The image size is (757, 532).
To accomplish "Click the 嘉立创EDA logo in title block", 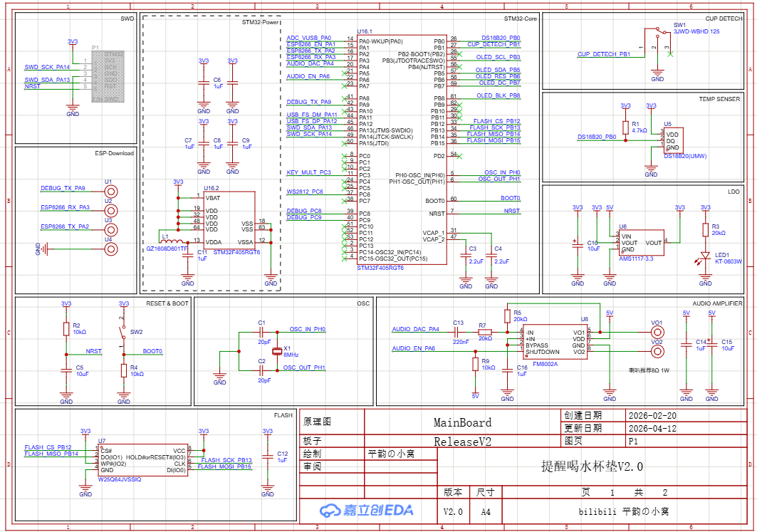I will (367, 511).
